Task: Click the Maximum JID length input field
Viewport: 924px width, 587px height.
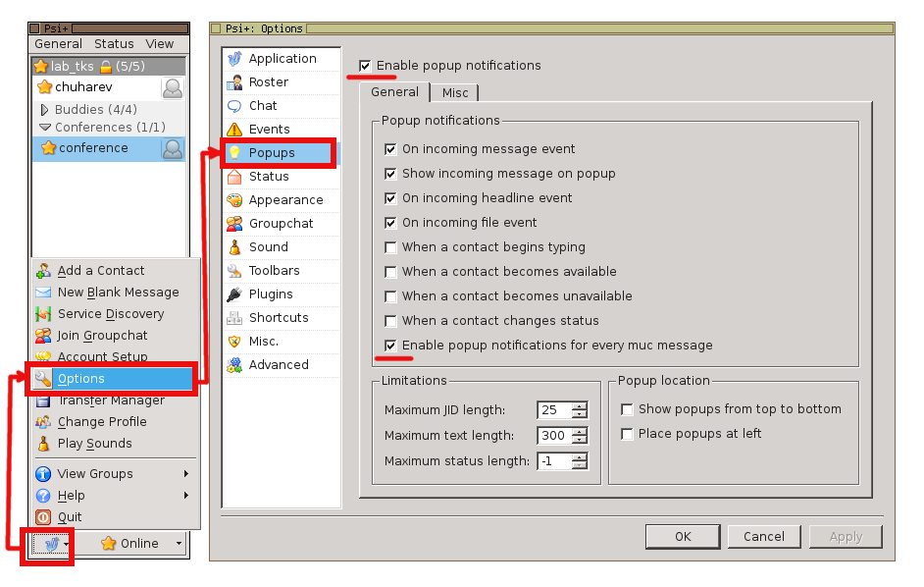Action: pyautogui.click(x=553, y=410)
